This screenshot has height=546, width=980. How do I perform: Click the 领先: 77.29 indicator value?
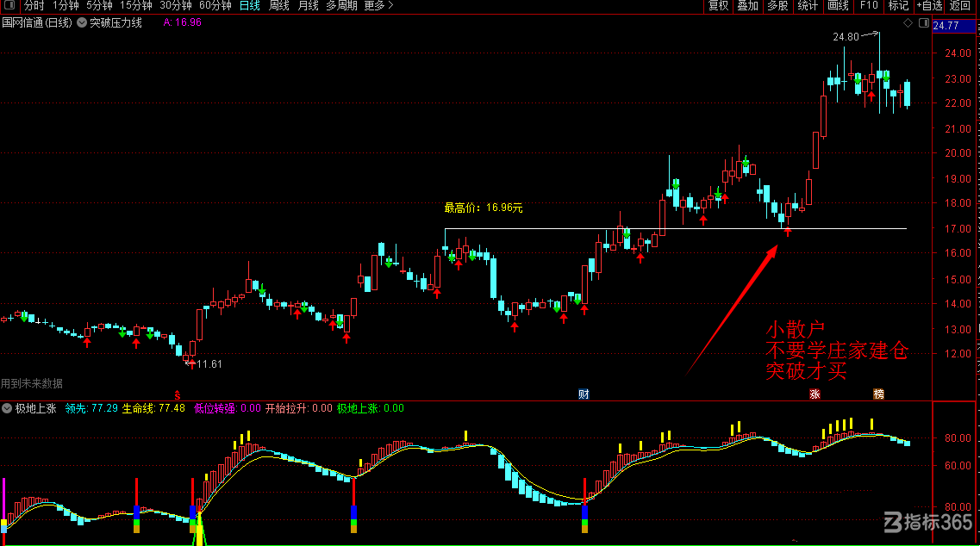(x=91, y=408)
